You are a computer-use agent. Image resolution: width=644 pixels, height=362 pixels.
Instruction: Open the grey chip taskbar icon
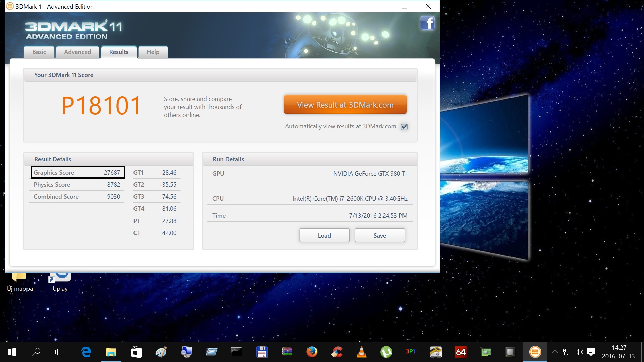click(510, 352)
